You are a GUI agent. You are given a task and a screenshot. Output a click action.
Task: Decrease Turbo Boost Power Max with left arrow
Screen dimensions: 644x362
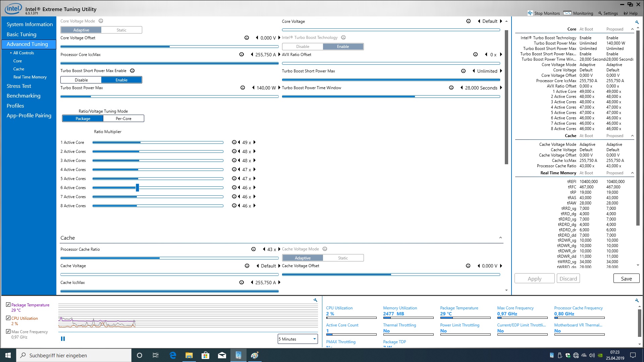point(253,88)
